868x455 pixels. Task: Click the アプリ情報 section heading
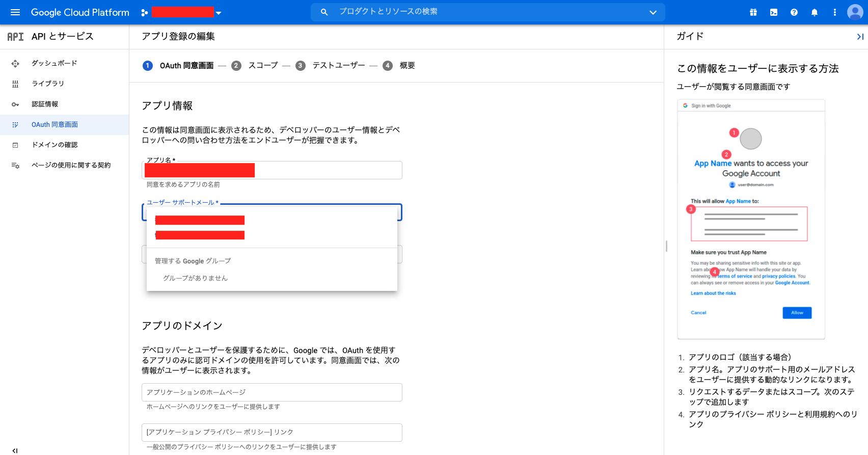coord(167,105)
